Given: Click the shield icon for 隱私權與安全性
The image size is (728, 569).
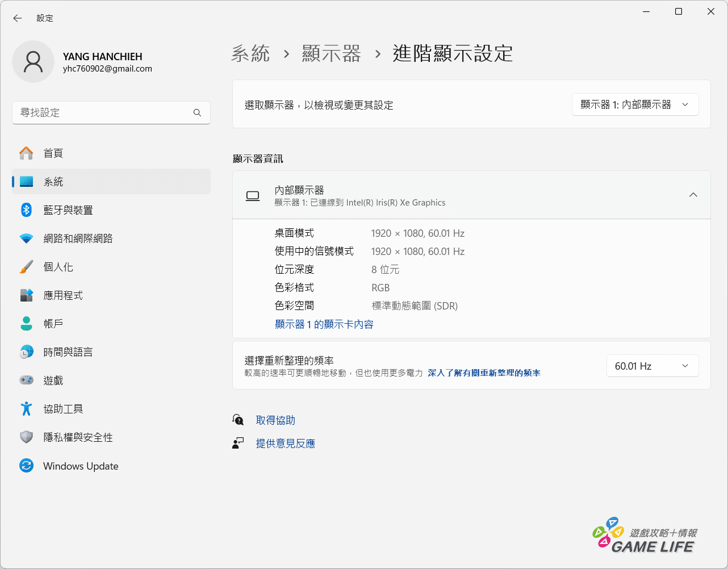Looking at the screenshot, I should point(26,437).
